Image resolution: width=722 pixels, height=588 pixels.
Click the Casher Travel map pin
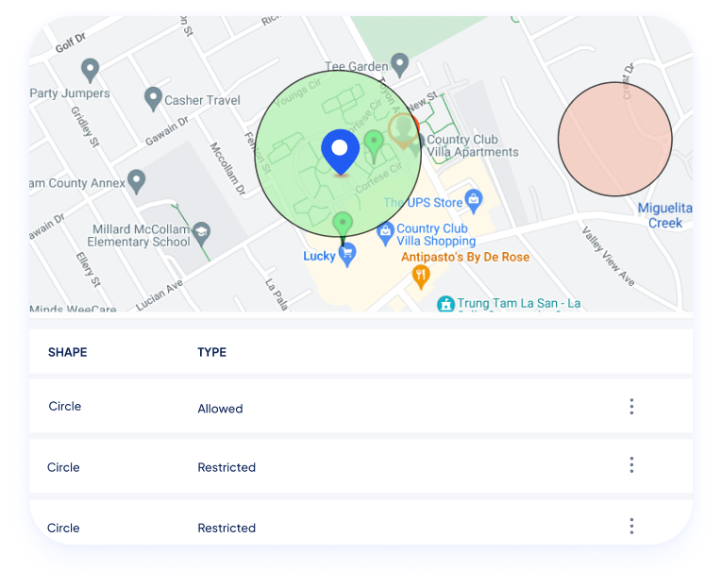(x=153, y=97)
